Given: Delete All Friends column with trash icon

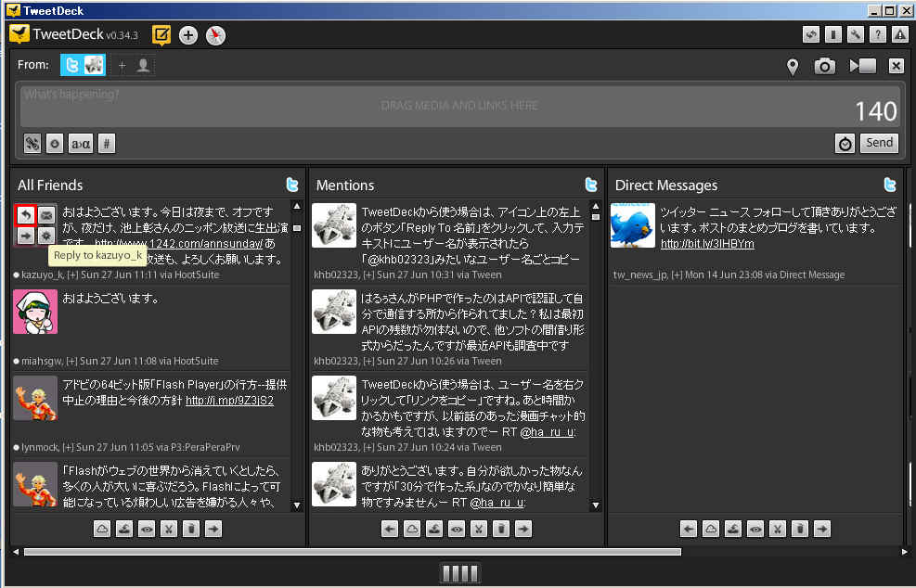Looking at the screenshot, I should [191, 529].
